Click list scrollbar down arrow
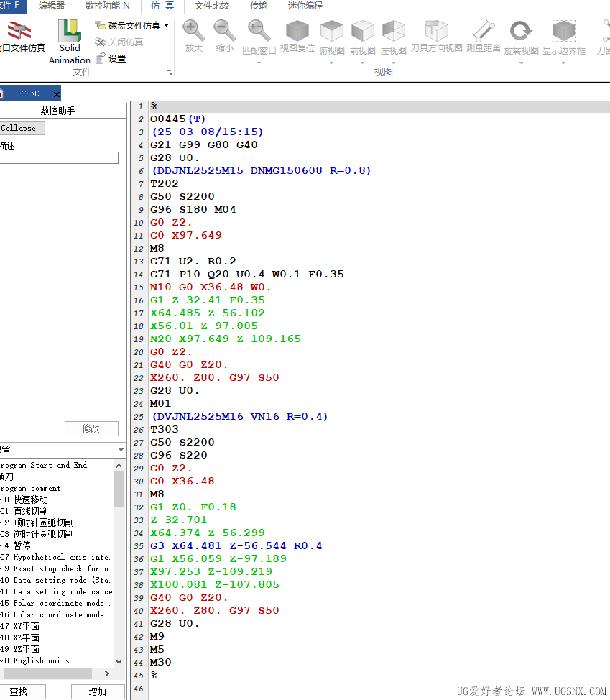 point(119,662)
